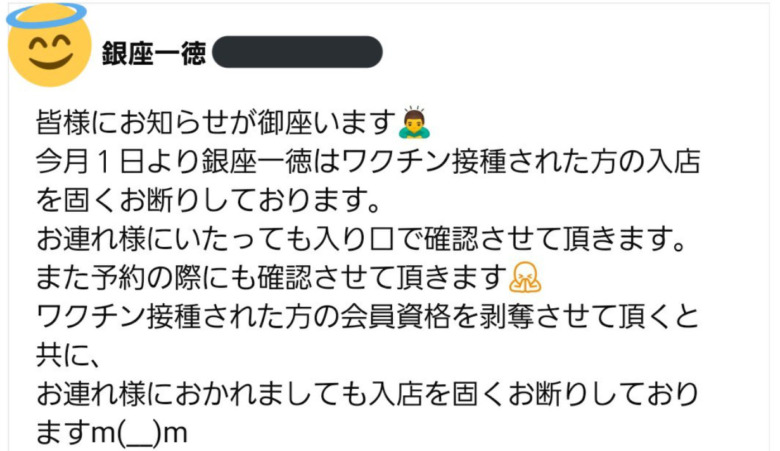Click the blue halo above the avatar
This screenshot has height=451, width=780.
coord(47,15)
